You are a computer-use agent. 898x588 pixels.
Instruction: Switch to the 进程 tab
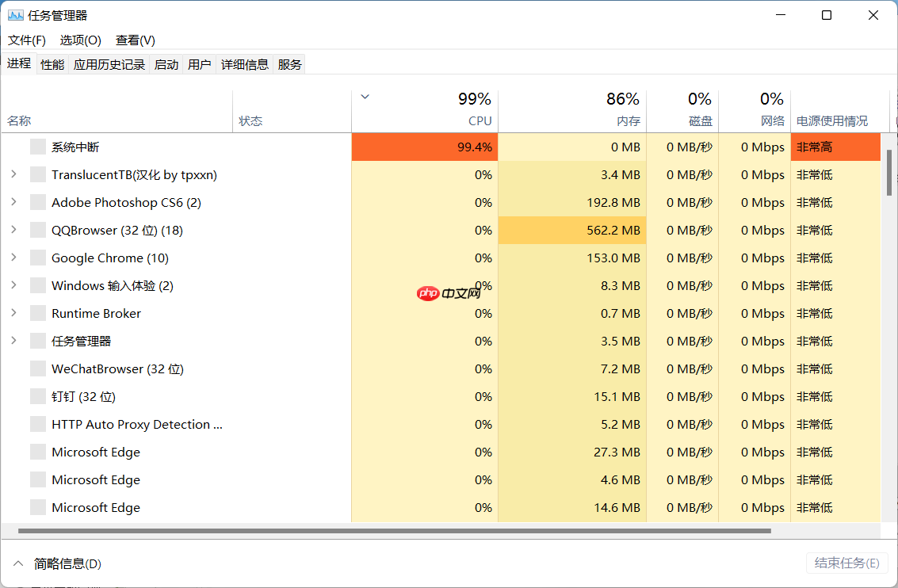pos(19,63)
